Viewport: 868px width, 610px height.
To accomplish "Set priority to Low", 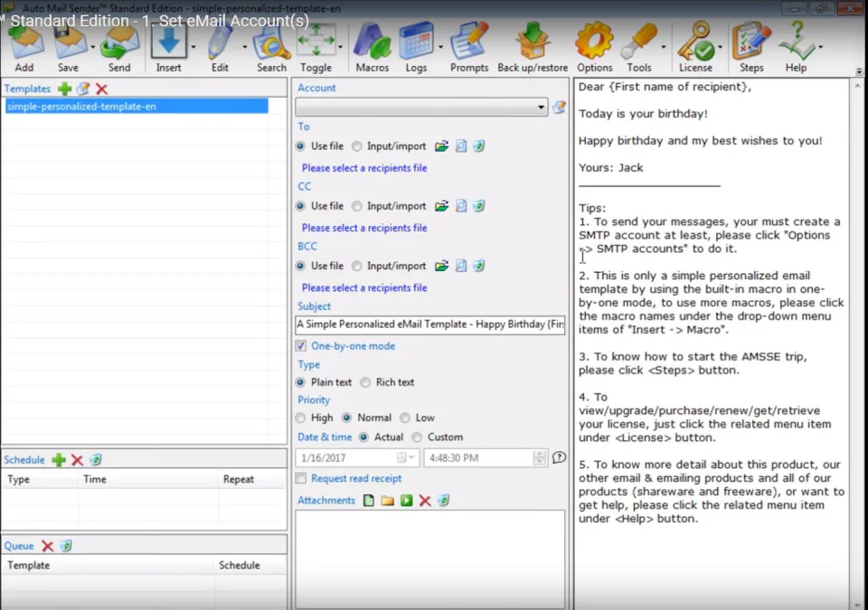I will 405,418.
